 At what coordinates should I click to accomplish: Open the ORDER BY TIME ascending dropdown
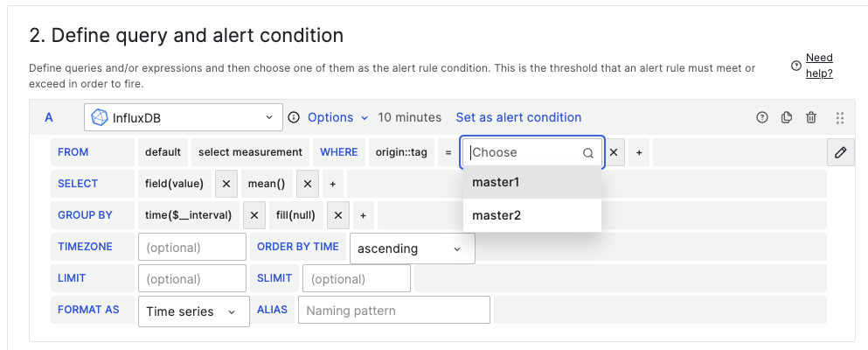[x=412, y=248]
